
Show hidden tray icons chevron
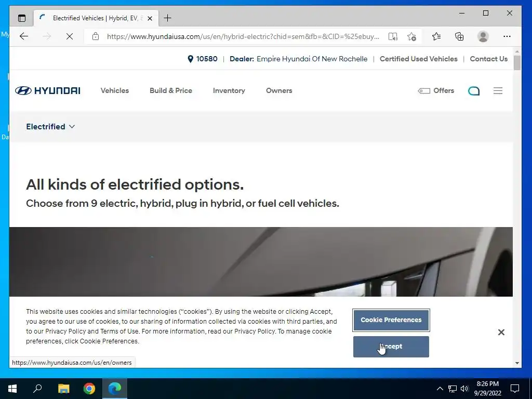click(x=440, y=389)
